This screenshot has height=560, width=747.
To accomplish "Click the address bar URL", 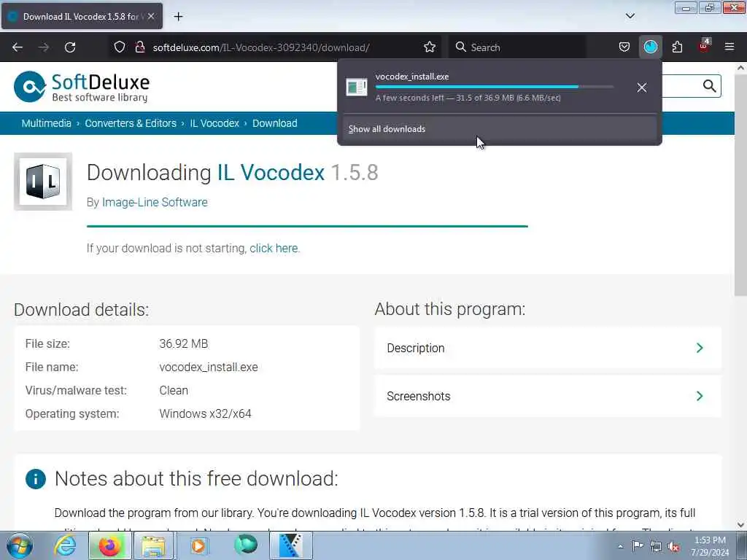I will point(261,47).
